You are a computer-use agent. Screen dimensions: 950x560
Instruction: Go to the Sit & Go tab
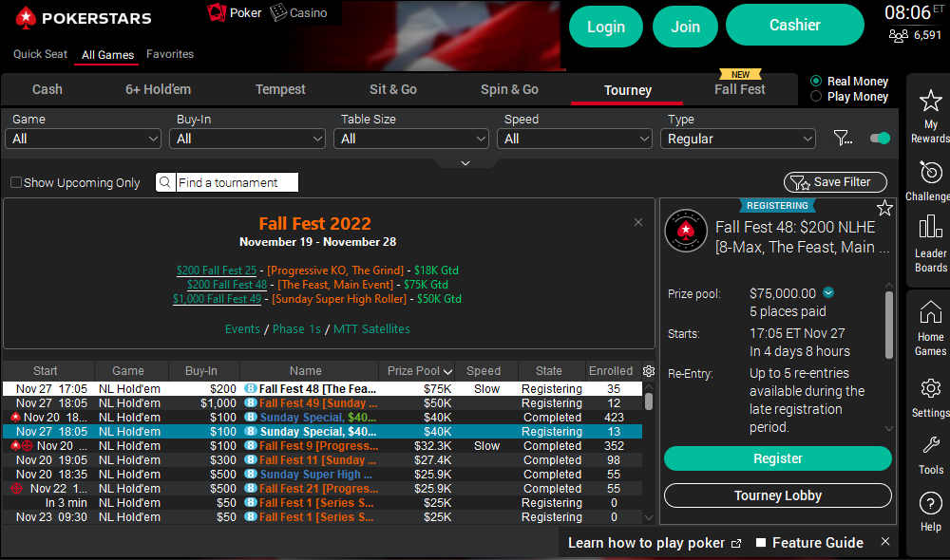pyautogui.click(x=393, y=89)
